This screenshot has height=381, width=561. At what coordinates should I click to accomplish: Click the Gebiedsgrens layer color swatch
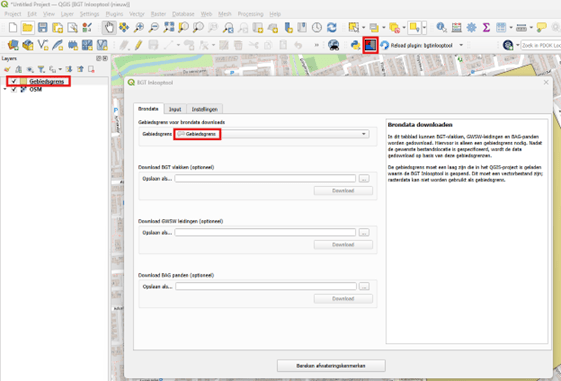(x=24, y=81)
